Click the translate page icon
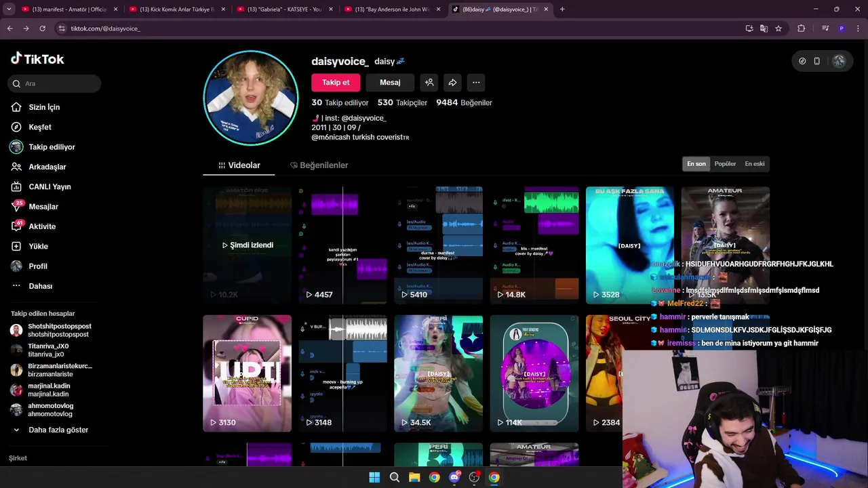868x488 pixels. tap(764, 28)
